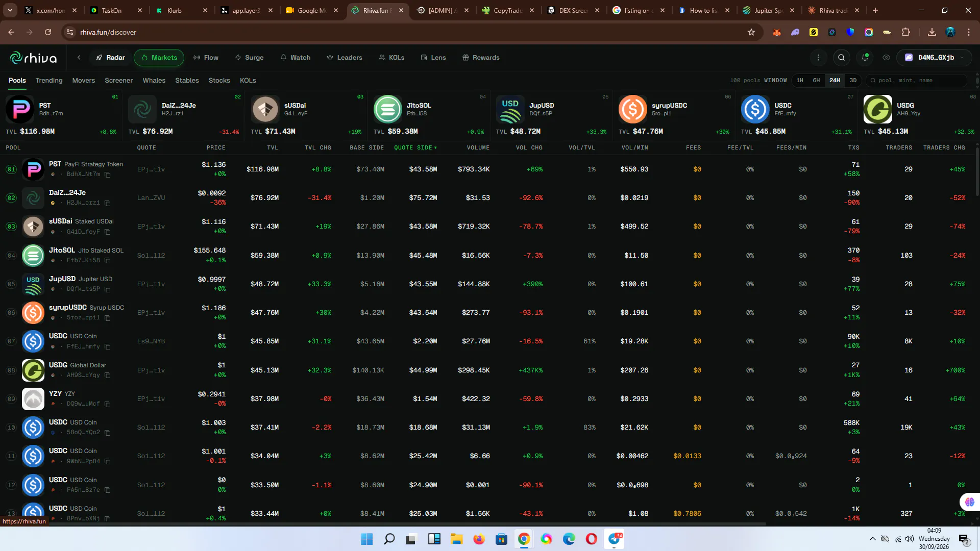This screenshot has height=551, width=980.
Task: Open the floating assistant icon at right edge
Action: (x=970, y=502)
